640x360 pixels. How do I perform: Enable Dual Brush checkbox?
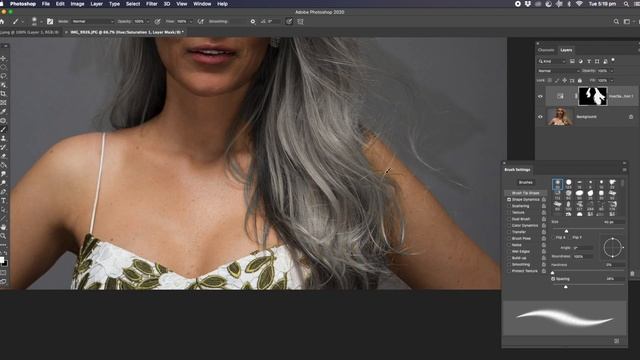coord(509,219)
